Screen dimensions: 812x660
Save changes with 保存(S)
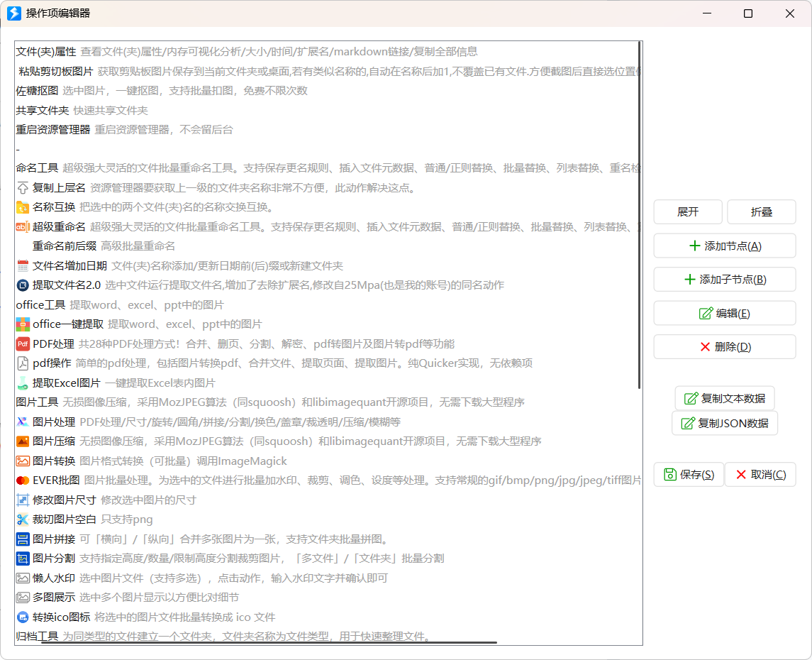point(689,475)
